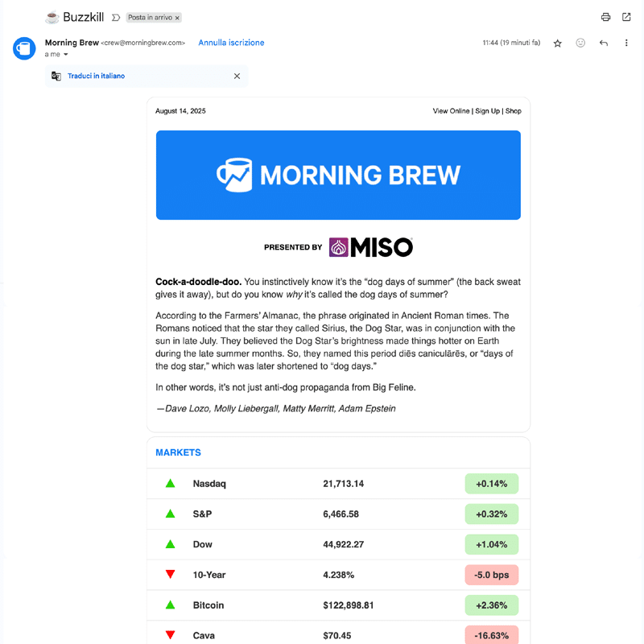Remove the Posta in arrivo label

[177, 18]
